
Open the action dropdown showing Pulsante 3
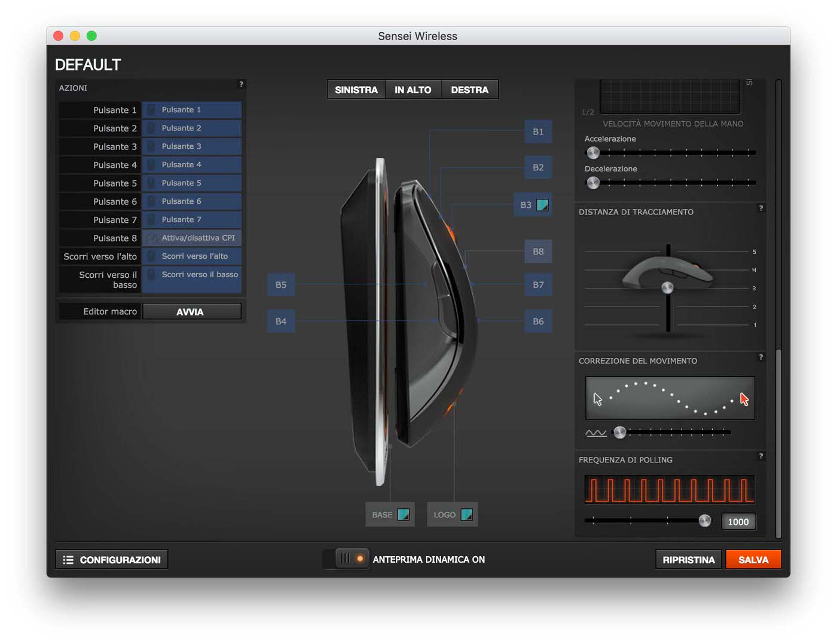[x=192, y=146]
